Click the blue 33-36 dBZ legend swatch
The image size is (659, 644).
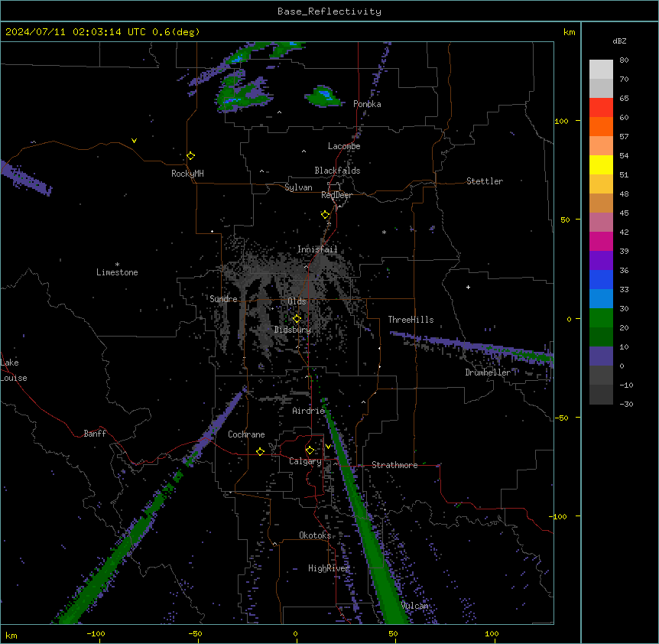coord(601,279)
